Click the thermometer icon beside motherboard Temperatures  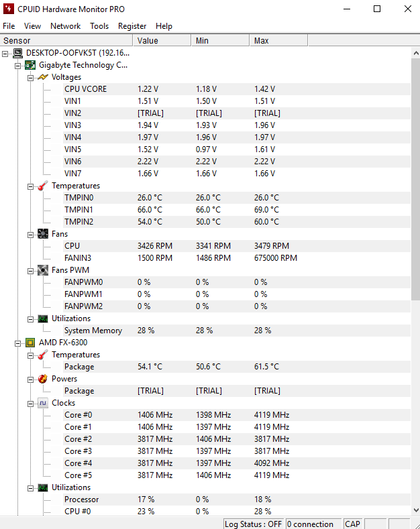(43, 186)
